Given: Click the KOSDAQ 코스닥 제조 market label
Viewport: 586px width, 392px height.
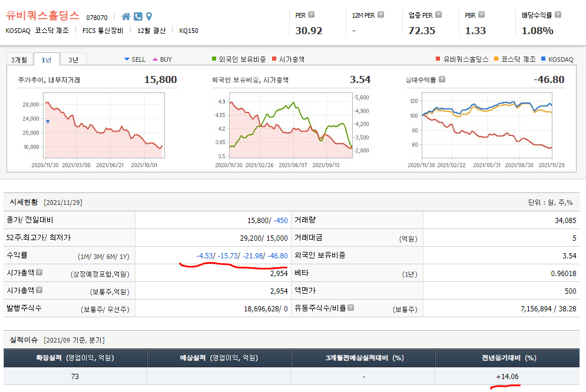Looking at the screenshot, I should coord(37,31).
